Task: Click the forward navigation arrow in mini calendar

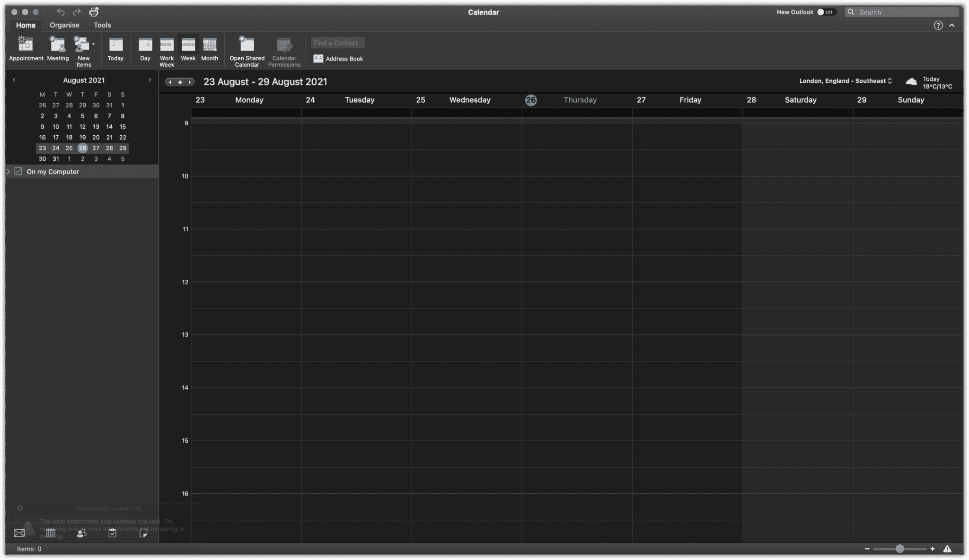Action: click(149, 80)
